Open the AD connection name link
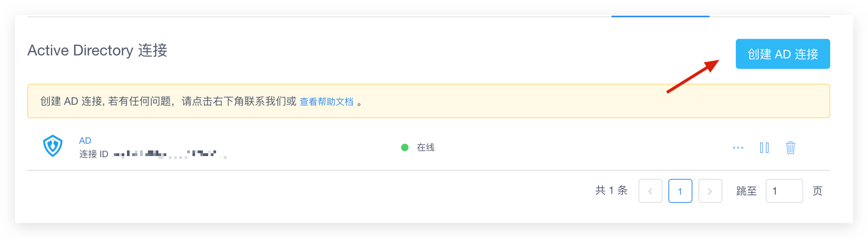 coord(85,140)
